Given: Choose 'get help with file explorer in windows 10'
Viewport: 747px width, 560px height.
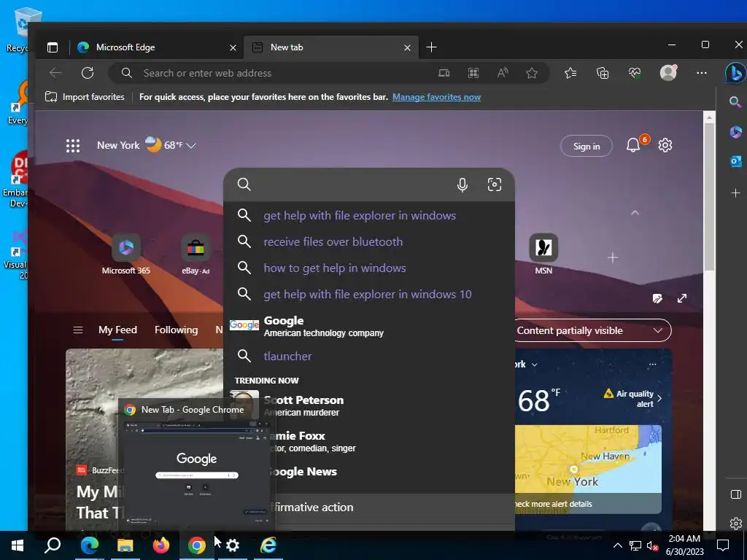Looking at the screenshot, I should tap(368, 295).
